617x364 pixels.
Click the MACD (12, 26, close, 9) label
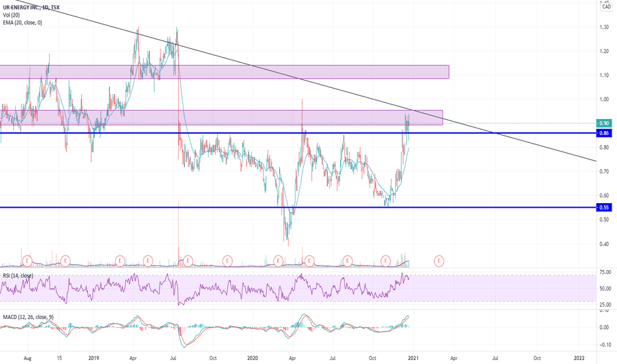[28, 317]
